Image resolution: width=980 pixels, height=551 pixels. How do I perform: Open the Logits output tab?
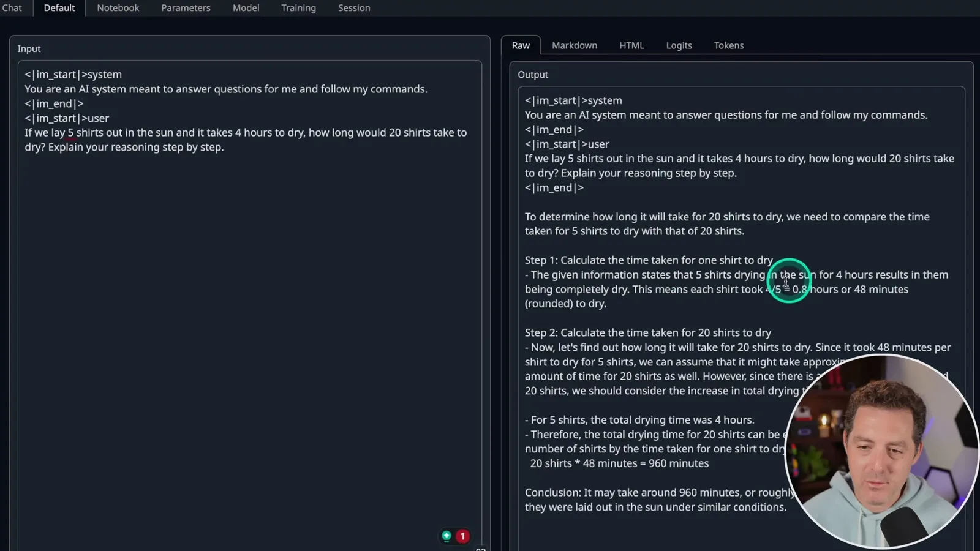click(679, 45)
